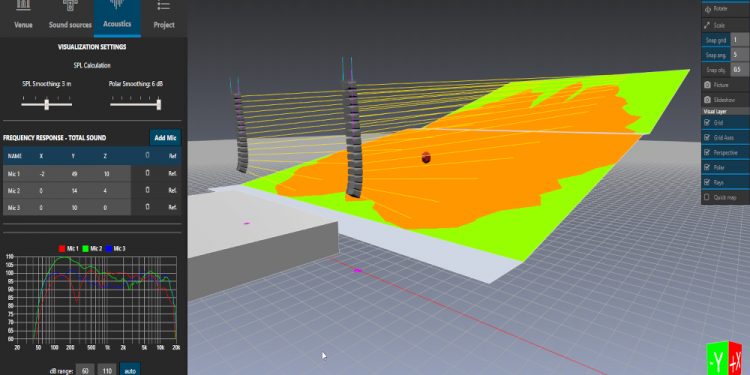Edit the Snap grid value field
The image size is (750, 375).
tap(740, 40)
